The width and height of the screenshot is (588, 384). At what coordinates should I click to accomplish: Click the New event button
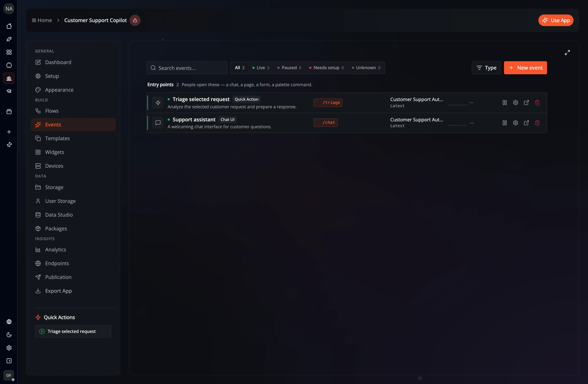coord(525,68)
